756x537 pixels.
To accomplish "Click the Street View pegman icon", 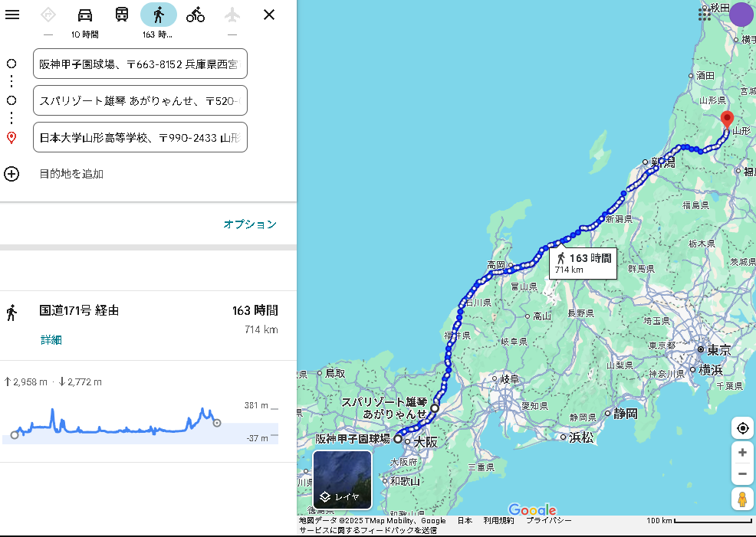I will [742, 499].
